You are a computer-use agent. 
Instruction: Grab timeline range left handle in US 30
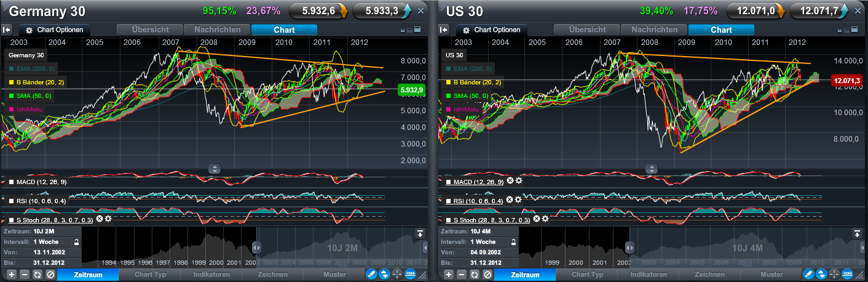pyautogui.click(x=629, y=247)
